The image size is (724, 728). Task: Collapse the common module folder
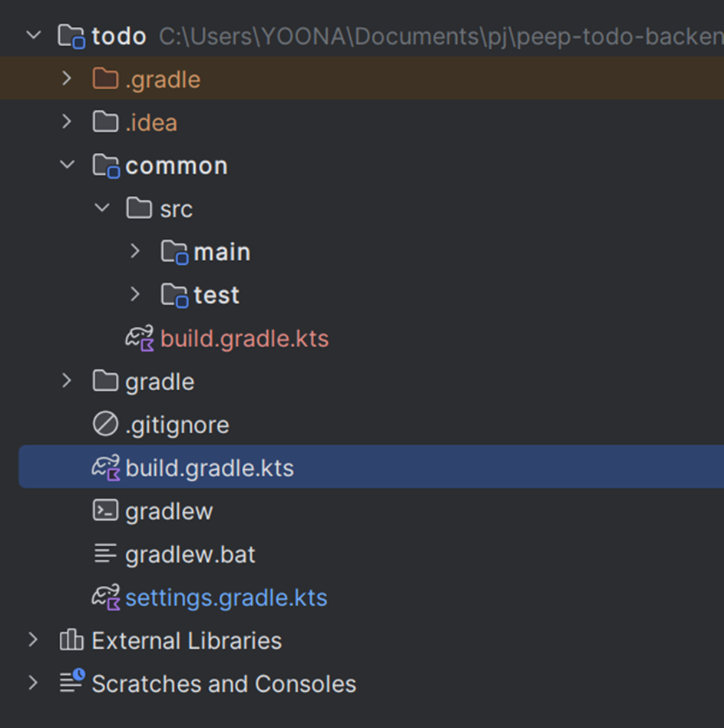click(67, 166)
